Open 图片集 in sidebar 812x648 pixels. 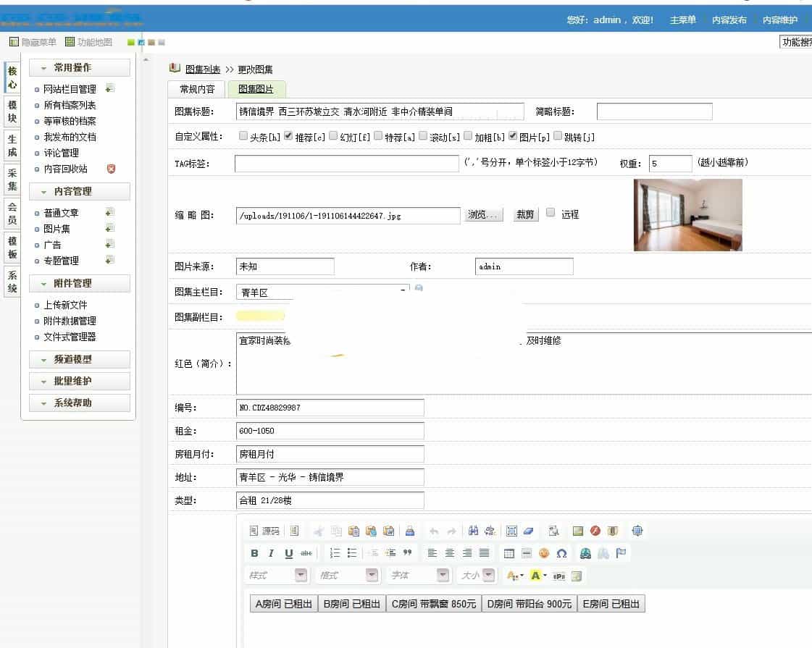[57, 229]
